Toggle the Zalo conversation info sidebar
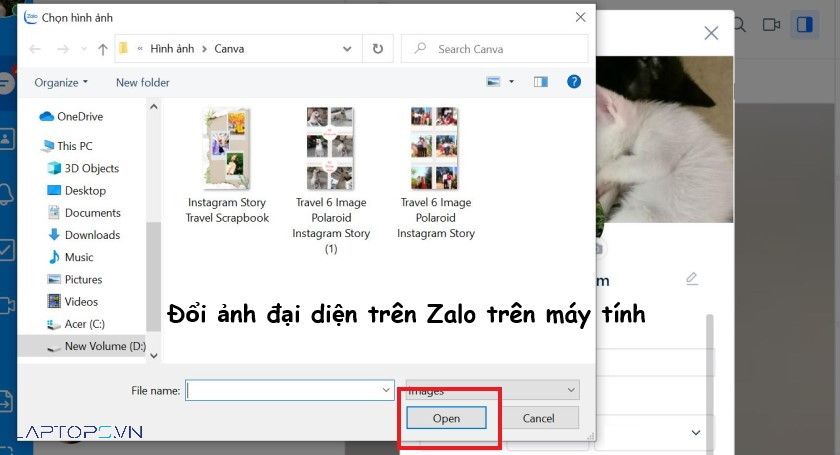The height and width of the screenshot is (455, 840). point(805,25)
